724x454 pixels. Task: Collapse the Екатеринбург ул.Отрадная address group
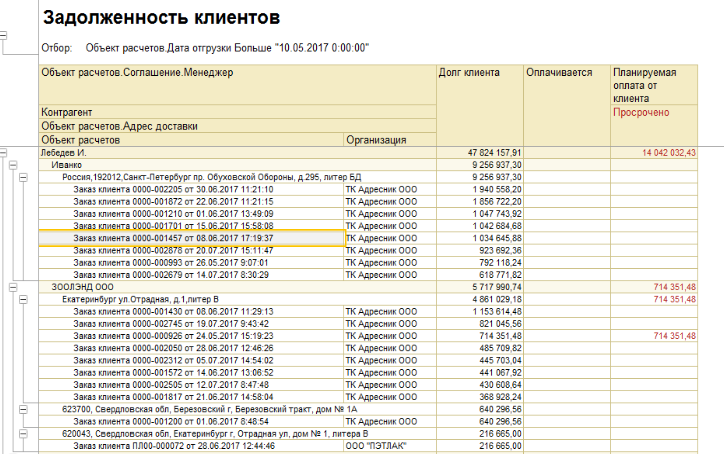[x=21, y=298]
